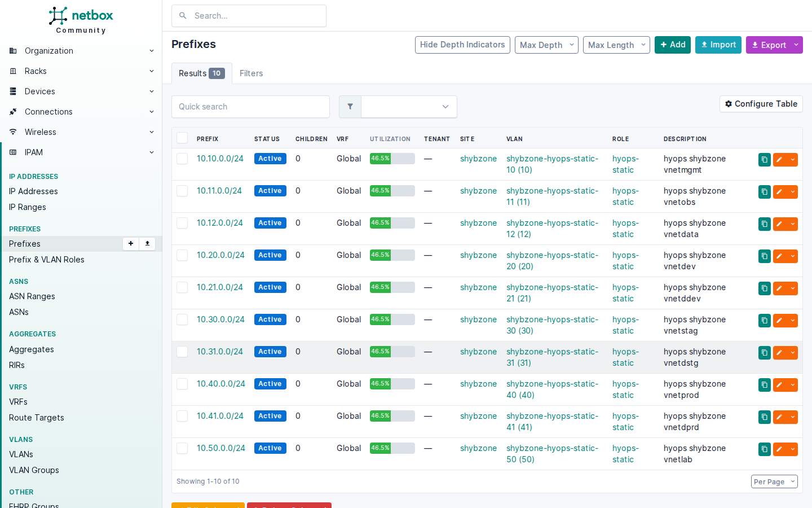
Task: Open the Per Page dropdown
Action: click(774, 481)
